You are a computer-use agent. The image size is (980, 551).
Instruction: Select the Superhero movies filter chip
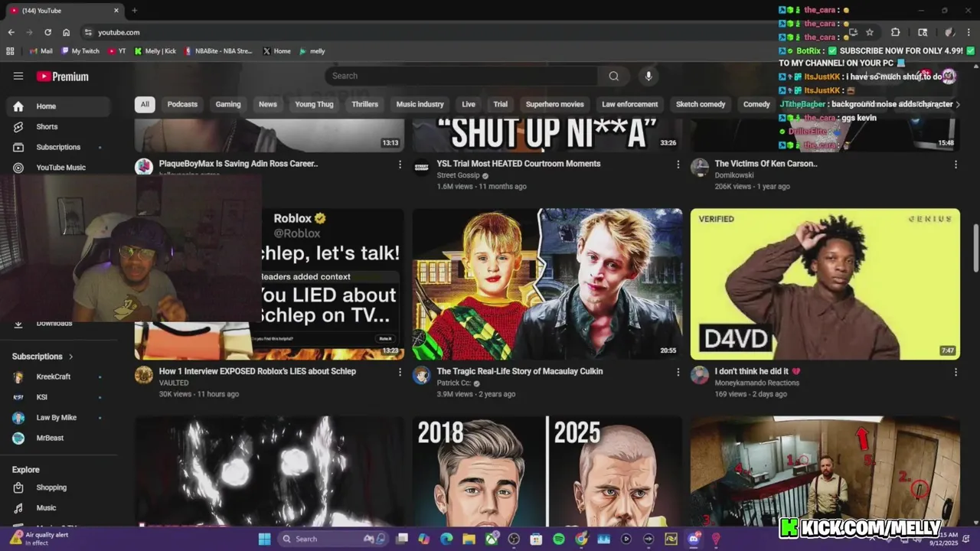[555, 104]
